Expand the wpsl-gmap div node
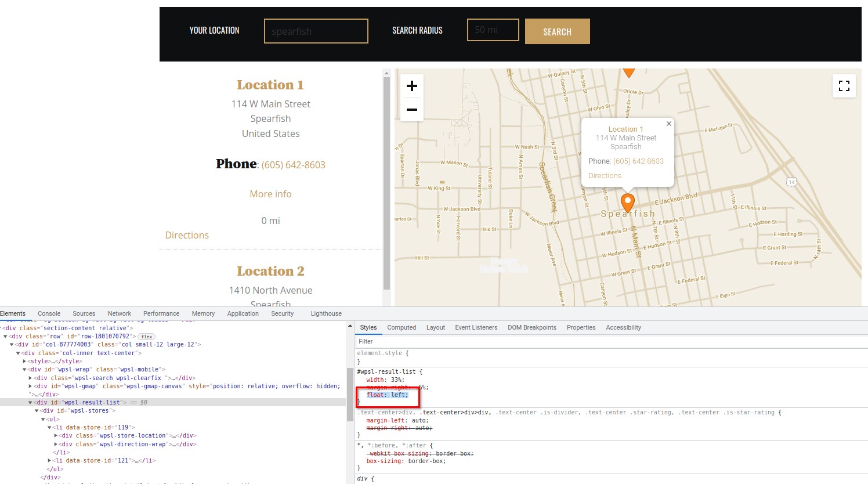This screenshot has height=484, width=868. pyautogui.click(x=31, y=386)
